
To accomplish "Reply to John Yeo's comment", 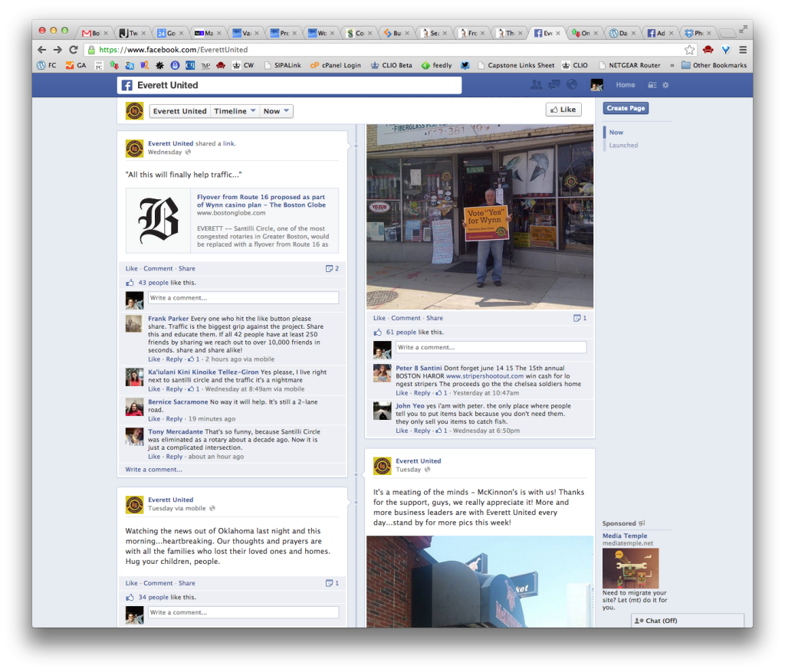I will [422, 431].
